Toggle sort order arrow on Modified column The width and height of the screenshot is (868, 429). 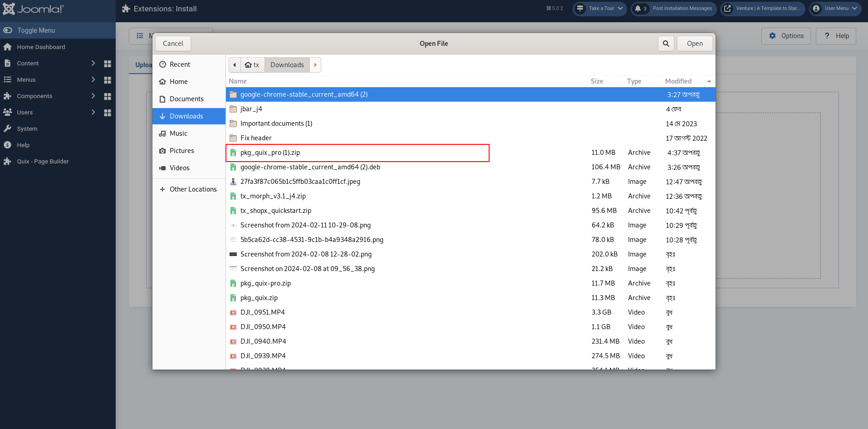(x=709, y=81)
